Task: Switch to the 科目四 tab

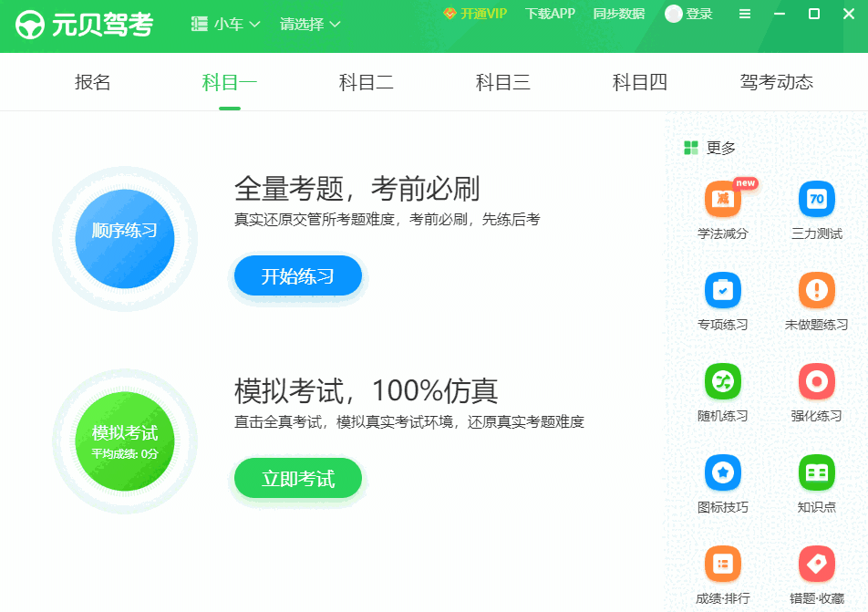Action: click(x=639, y=81)
